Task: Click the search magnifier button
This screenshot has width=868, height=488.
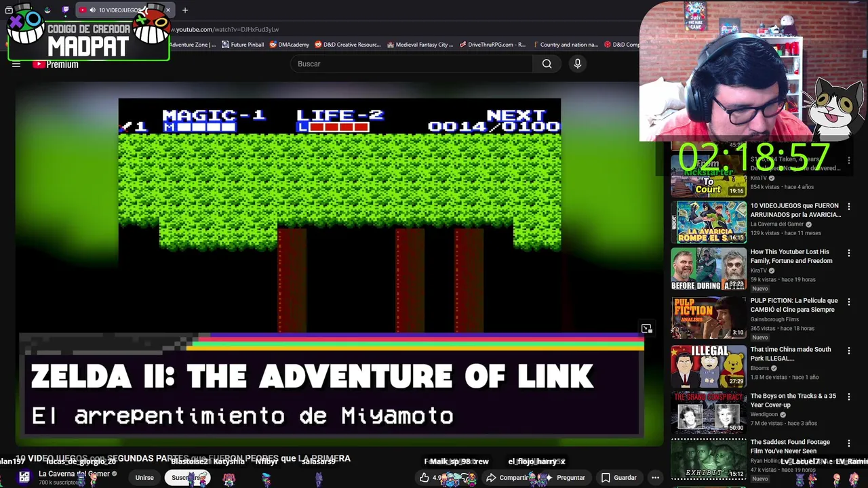Action: click(x=547, y=64)
